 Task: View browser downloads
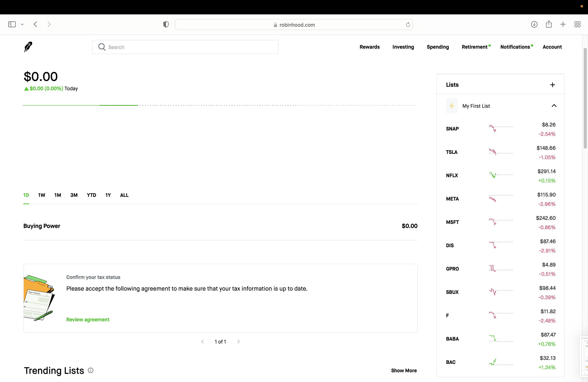(534, 24)
